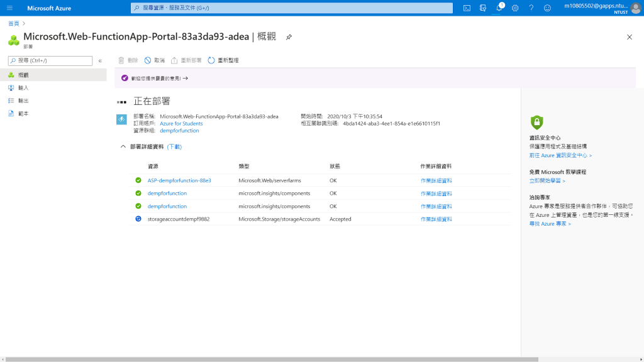Open operation details for first dempforfunction row
644x362 pixels.
coord(436,194)
